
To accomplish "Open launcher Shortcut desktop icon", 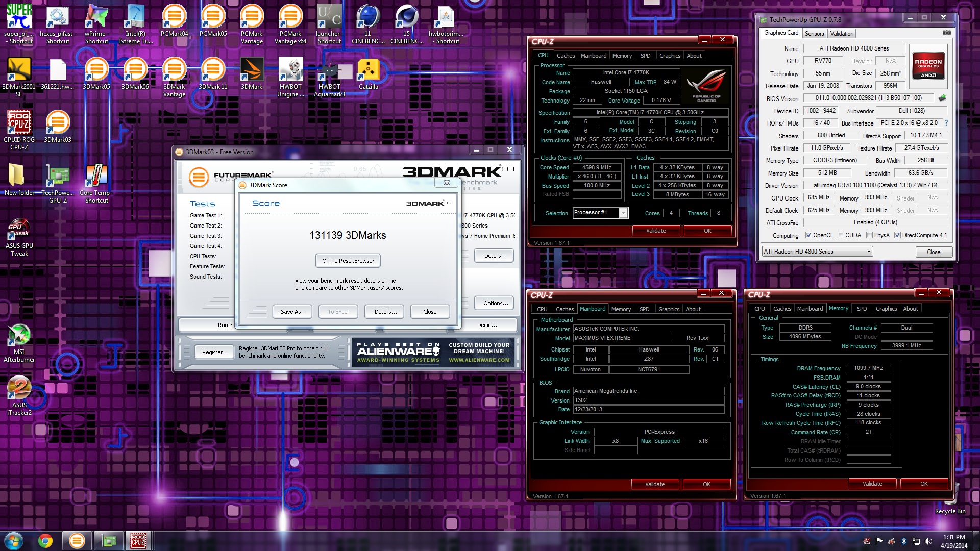I will 329,23.
